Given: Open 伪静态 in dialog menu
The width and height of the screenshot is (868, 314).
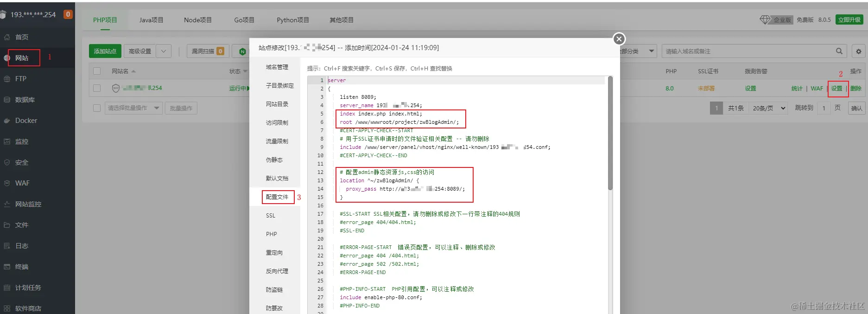Looking at the screenshot, I should coord(274,160).
